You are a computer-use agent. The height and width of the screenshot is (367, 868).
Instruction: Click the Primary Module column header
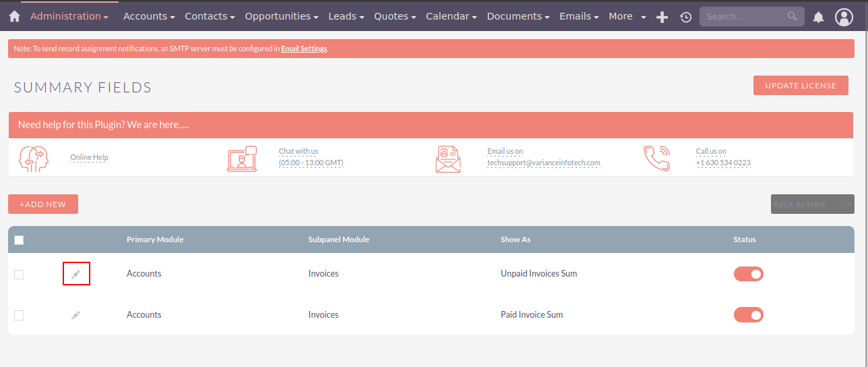click(x=155, y=239)
